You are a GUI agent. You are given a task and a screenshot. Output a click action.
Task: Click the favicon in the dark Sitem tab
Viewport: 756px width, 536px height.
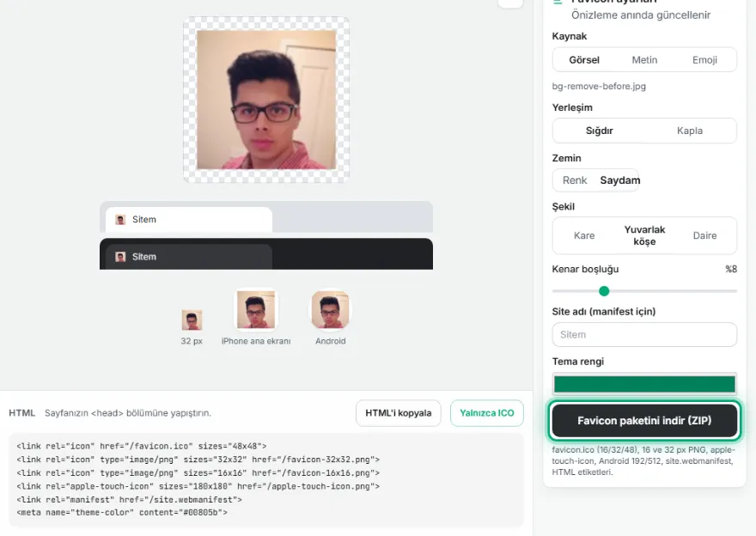coord(120,257)
